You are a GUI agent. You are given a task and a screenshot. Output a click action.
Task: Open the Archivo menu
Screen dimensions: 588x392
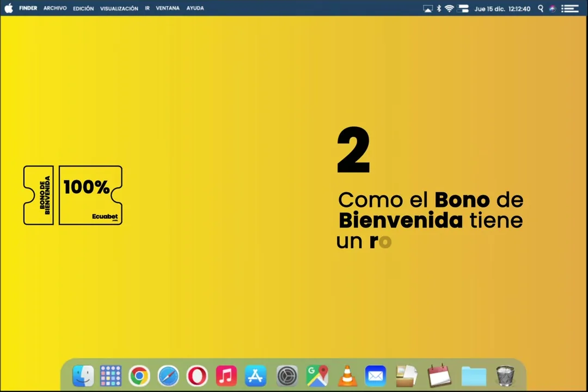(x=55, y=8)
